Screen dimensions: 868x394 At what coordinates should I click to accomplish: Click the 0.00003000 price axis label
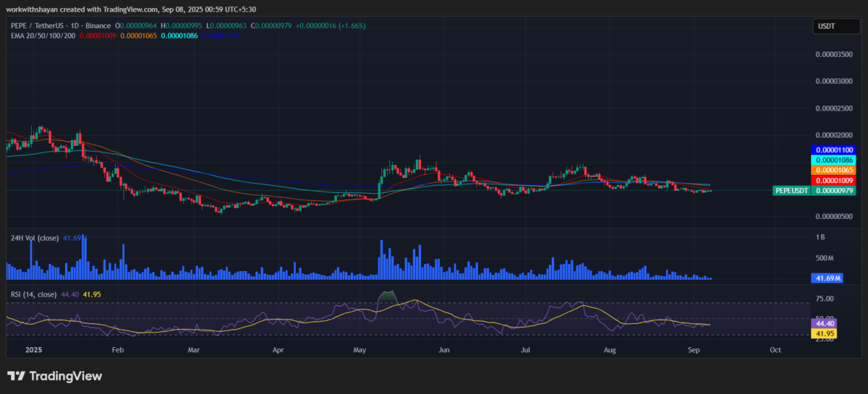click(834, 81)
